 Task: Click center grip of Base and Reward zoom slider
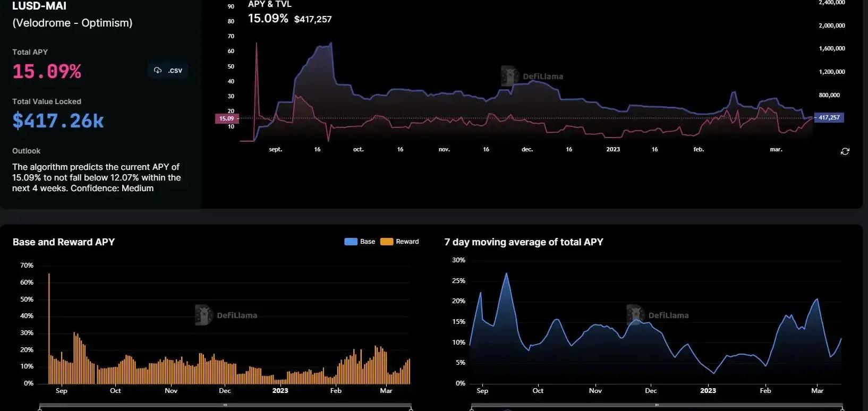(225, 405)
